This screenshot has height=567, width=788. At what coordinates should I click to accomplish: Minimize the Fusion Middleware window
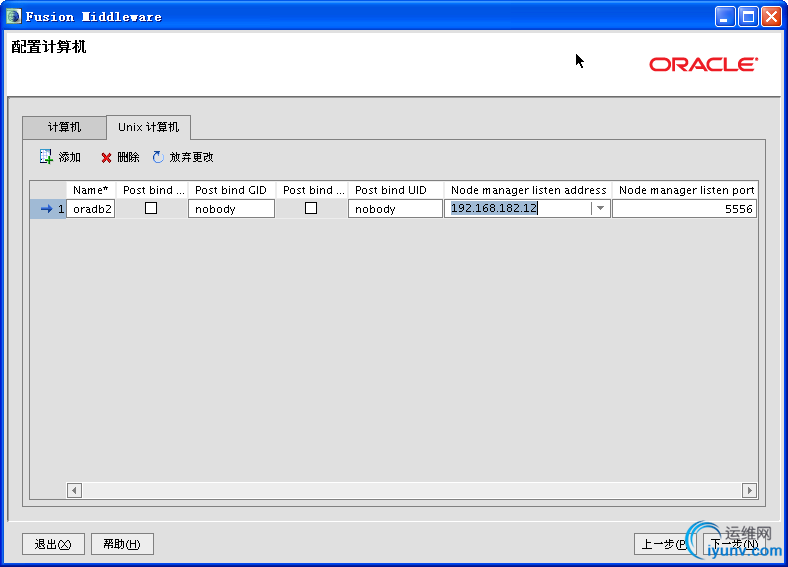[725, 17]
